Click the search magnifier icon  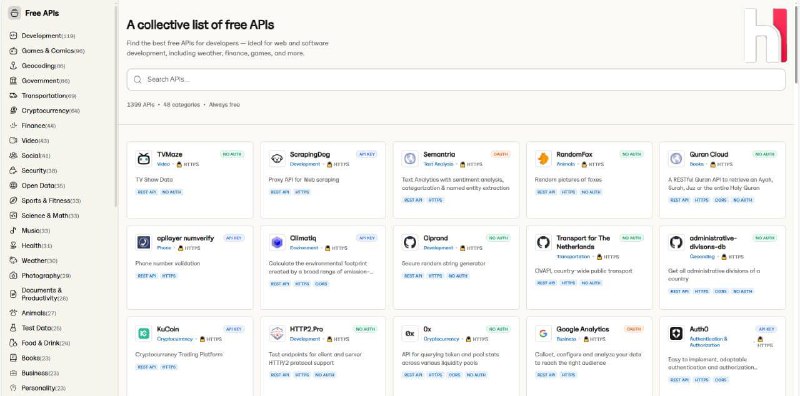(138, 80)
